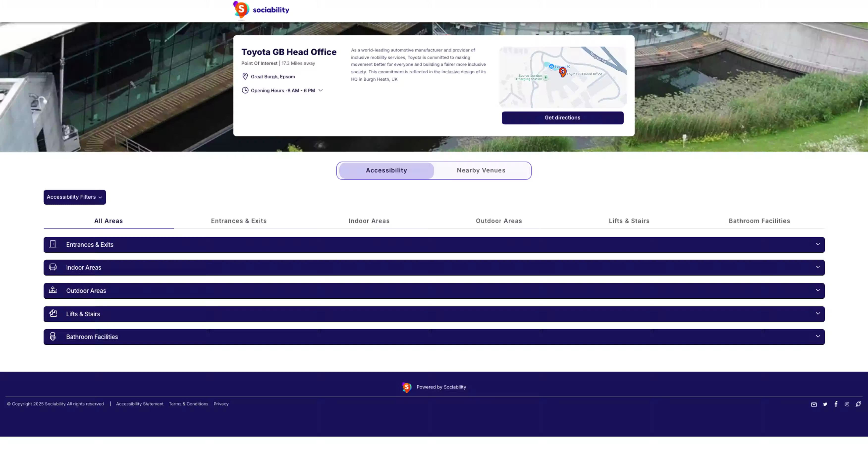The height and width of the screenshot is (451, 868).
Task: Expand the Indoor Areas accordion chevron
Action: pyautogui.click(x=818, y=267)
